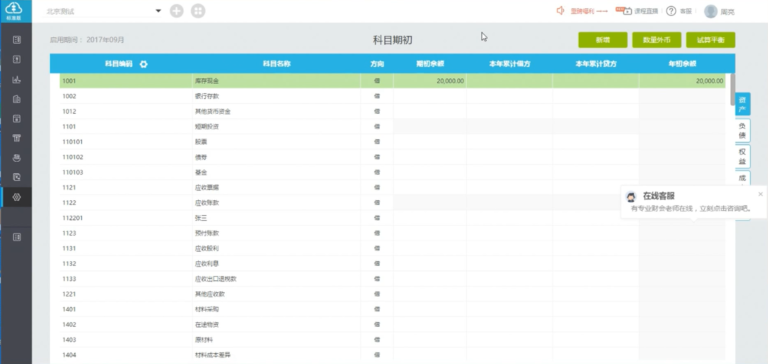768x364 pixels.
Task: Click the table vertical scrollbar thumb
Action: point(733,89)
